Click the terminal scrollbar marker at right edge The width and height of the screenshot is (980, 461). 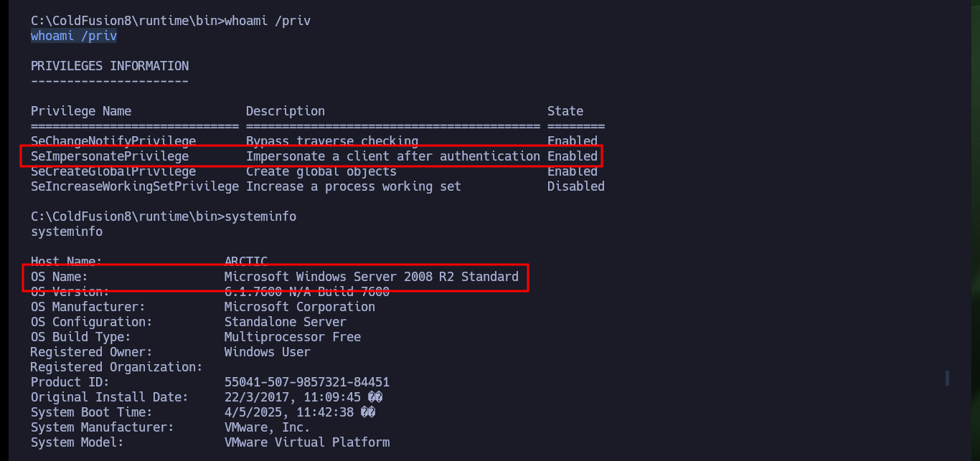948,378
